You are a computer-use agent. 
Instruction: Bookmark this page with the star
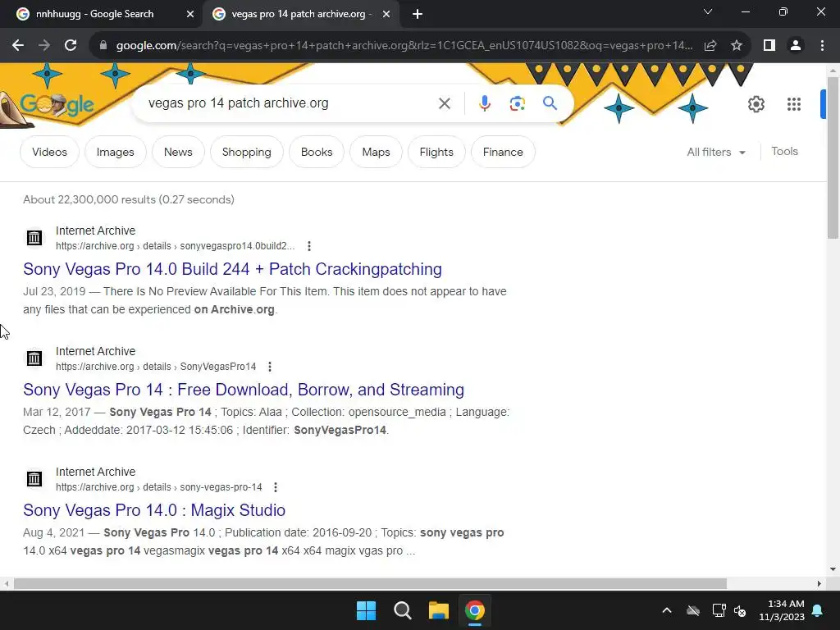737,46
